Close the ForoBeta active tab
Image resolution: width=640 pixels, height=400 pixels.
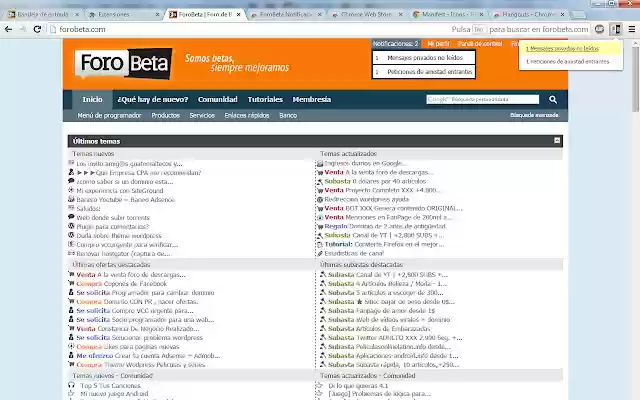click(x=238, y=14)
